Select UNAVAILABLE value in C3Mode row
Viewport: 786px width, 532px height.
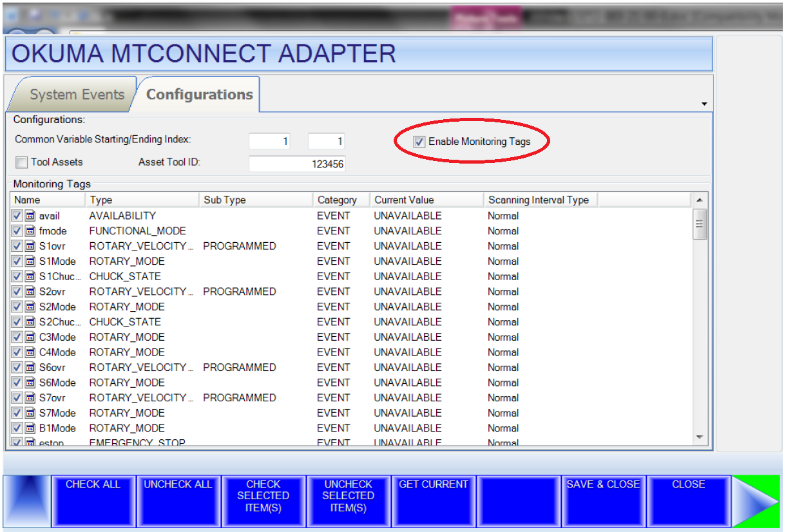coord(408,337)
